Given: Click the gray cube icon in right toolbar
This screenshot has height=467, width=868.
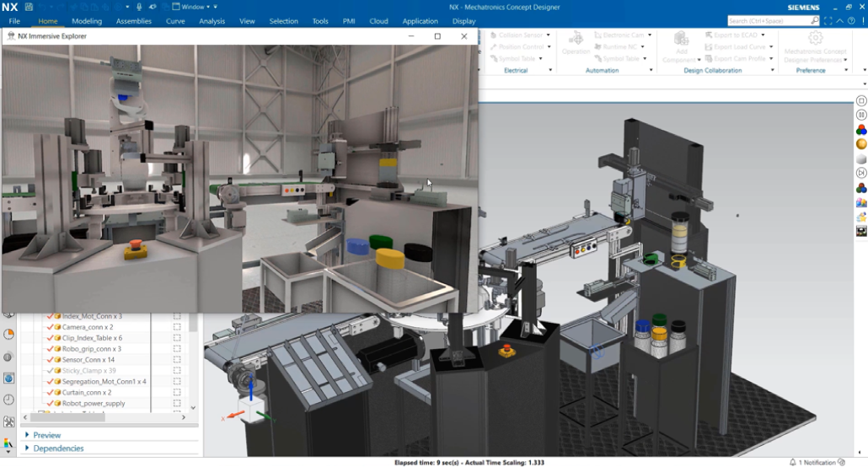Looking at the screenshot, I should [x=861, y=159].
